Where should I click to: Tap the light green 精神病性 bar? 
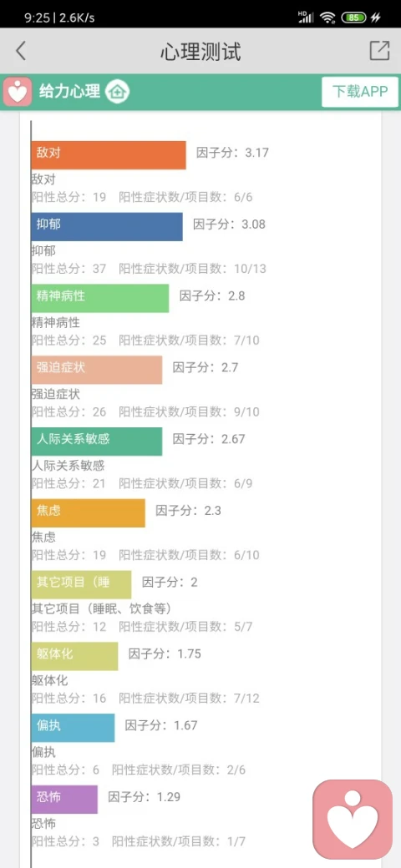[x=100, y=298]
